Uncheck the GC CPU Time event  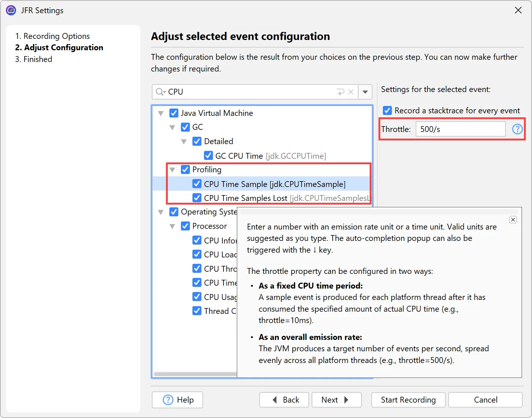click(x=208, y=155)
